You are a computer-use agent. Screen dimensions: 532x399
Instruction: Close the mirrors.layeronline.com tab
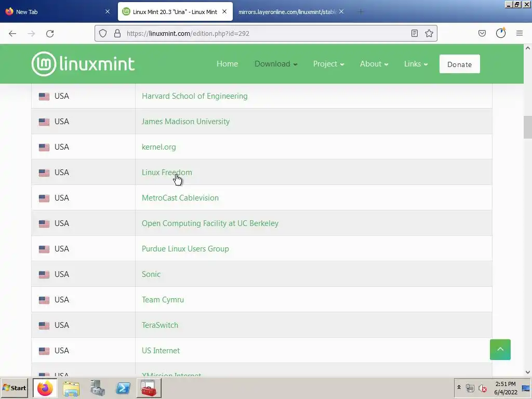tap(341, 11)
